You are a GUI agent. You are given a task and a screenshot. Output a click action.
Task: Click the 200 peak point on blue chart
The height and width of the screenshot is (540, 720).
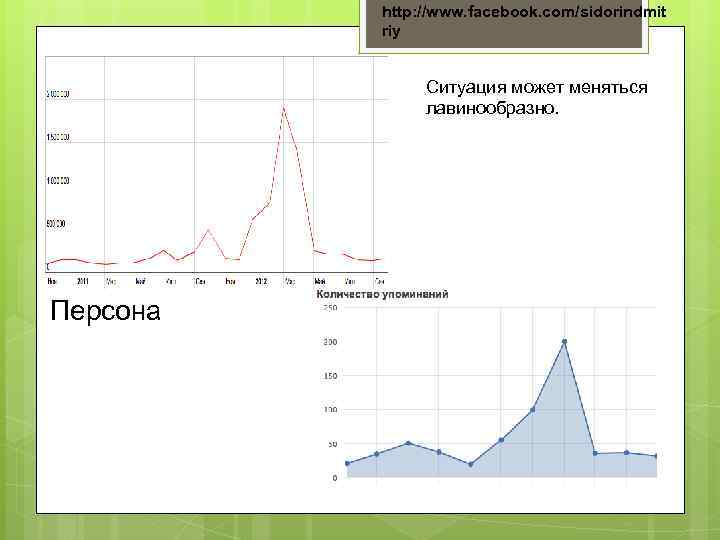click(x=564, y=342)
